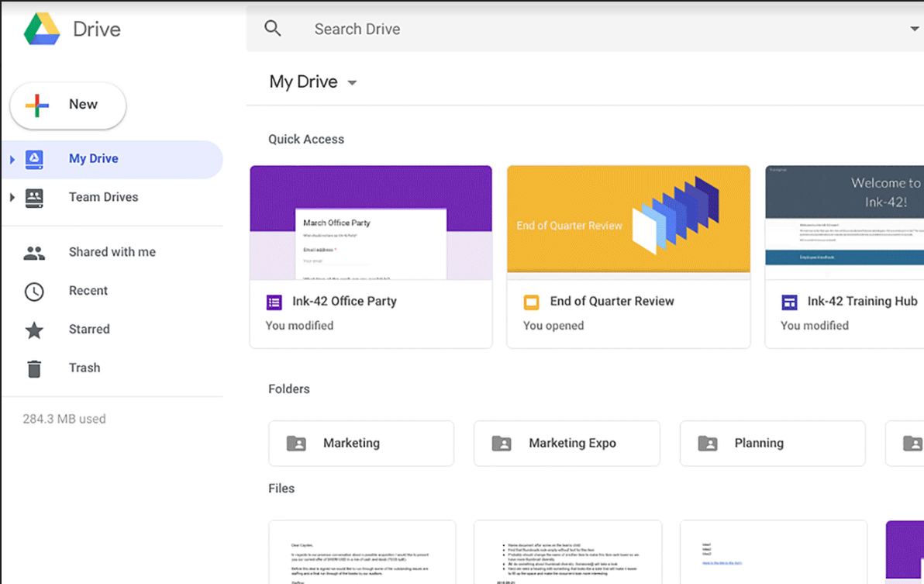Click the Starred star icon
The image size is (924, 584).
[x=34, y=329]
